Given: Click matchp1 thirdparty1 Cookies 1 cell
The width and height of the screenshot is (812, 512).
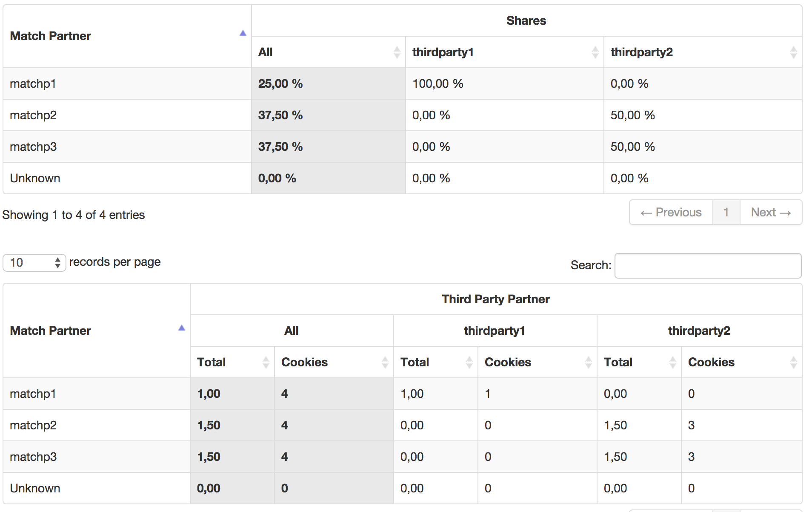Looking at the screenshot, I should point(538,394).
